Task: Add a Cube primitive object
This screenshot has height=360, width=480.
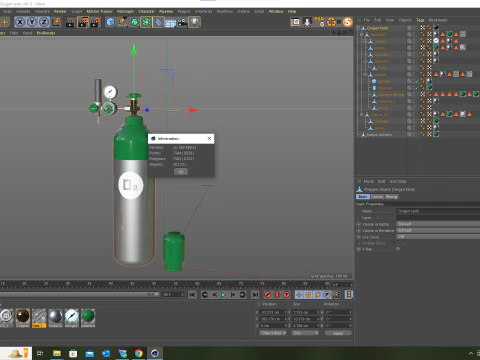Action: pyautogui.click(x=110, y=22)
